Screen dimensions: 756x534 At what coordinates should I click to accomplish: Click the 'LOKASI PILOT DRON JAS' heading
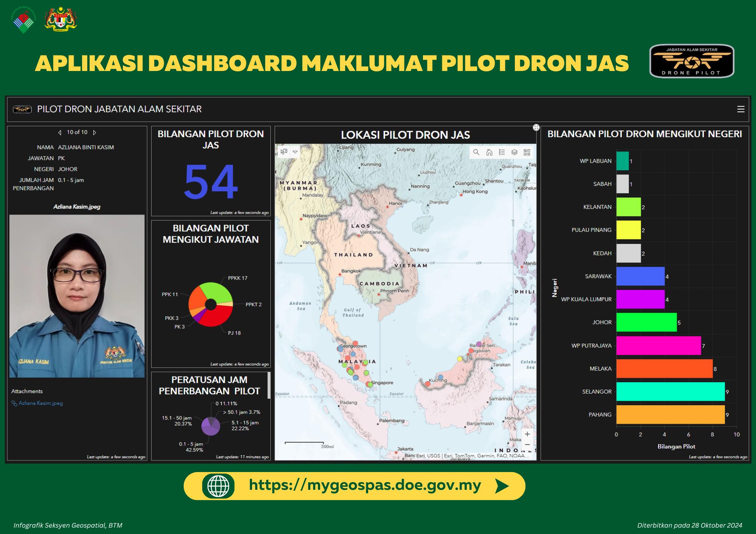tap(406, 135)
